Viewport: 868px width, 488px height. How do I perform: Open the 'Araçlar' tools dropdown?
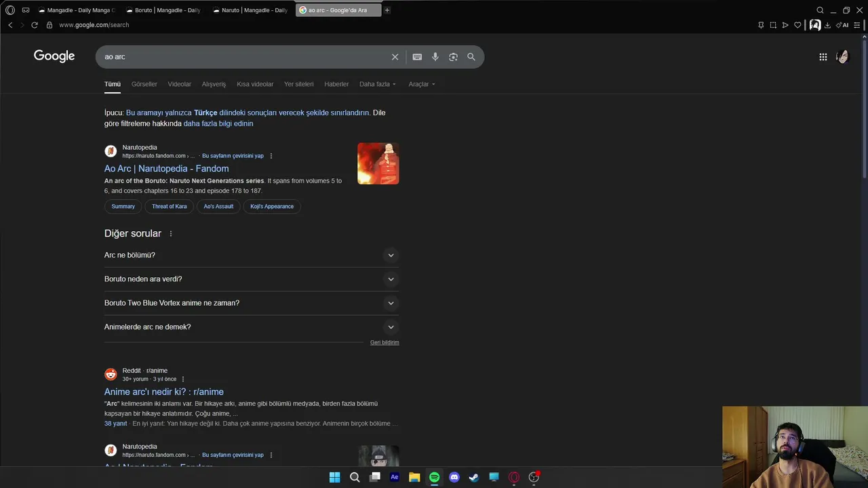pos(422,84)
